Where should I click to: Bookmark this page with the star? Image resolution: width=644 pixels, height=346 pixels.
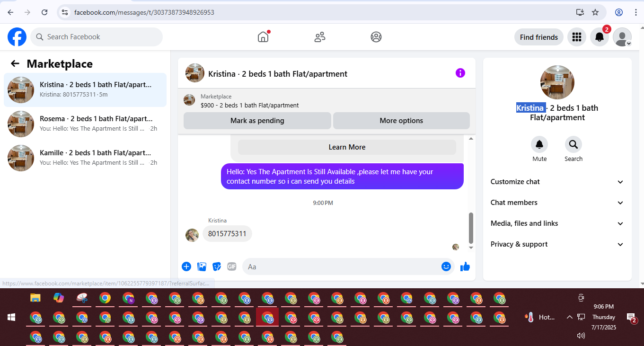(595, 12)
